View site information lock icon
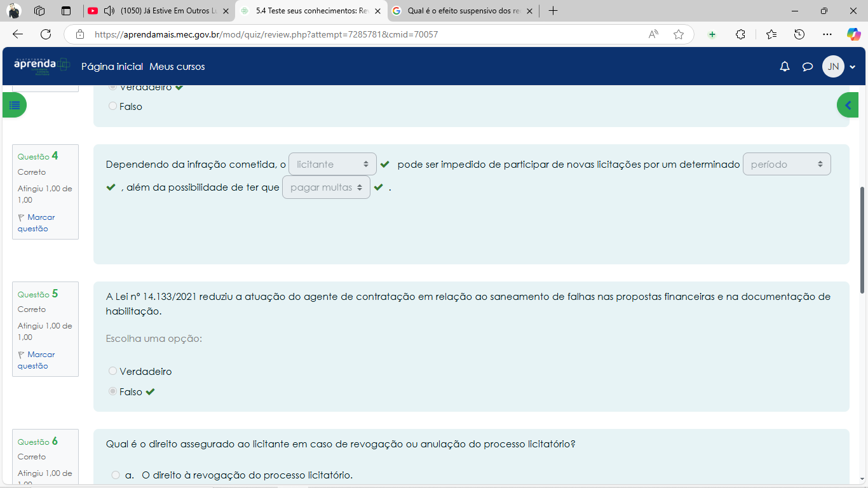This screenshot has height=488, width=868. point(80,34)
